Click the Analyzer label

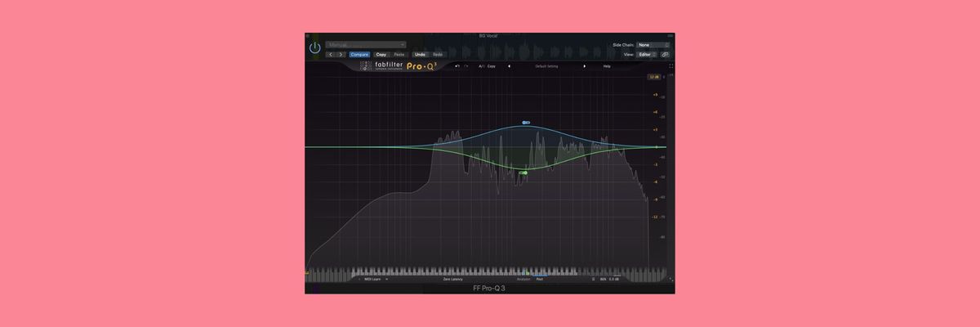click(x=523, y=279)
